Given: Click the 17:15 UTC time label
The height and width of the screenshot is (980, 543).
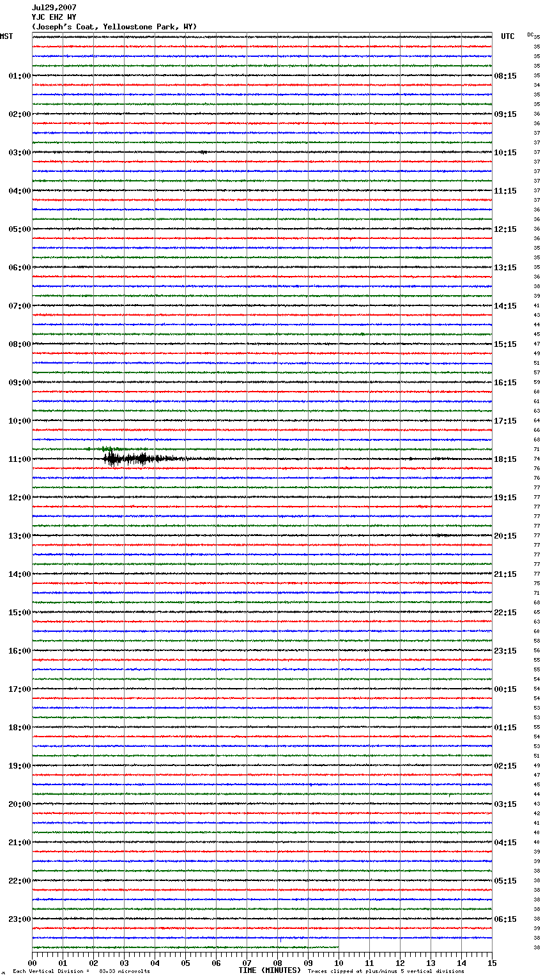Looking at the screenshot, I should pos(505,421).
